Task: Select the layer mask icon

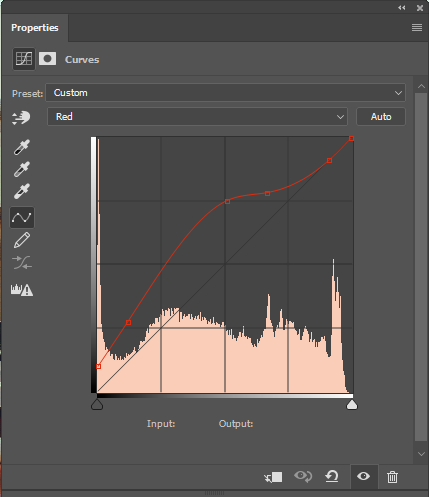Action: pyautogui.click(x=47, y=59)
